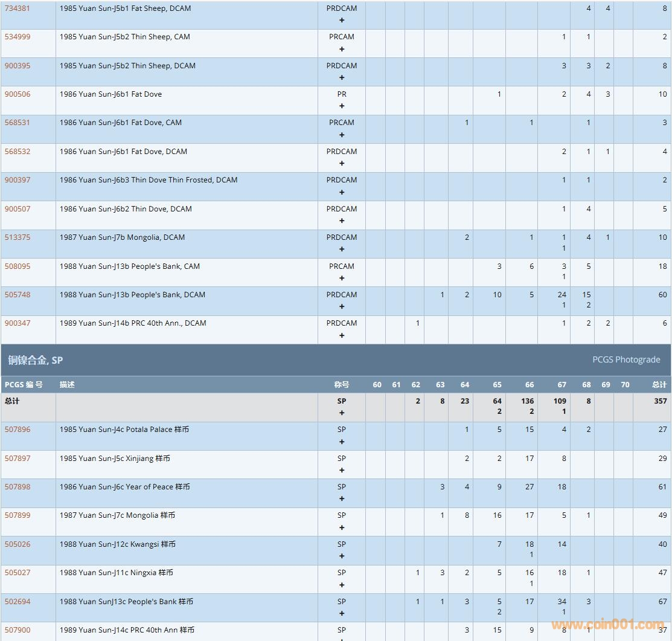This screenshot has height=641, width=672.
Task: Open the PCGS Photograde link
Action: click(626, 359)
